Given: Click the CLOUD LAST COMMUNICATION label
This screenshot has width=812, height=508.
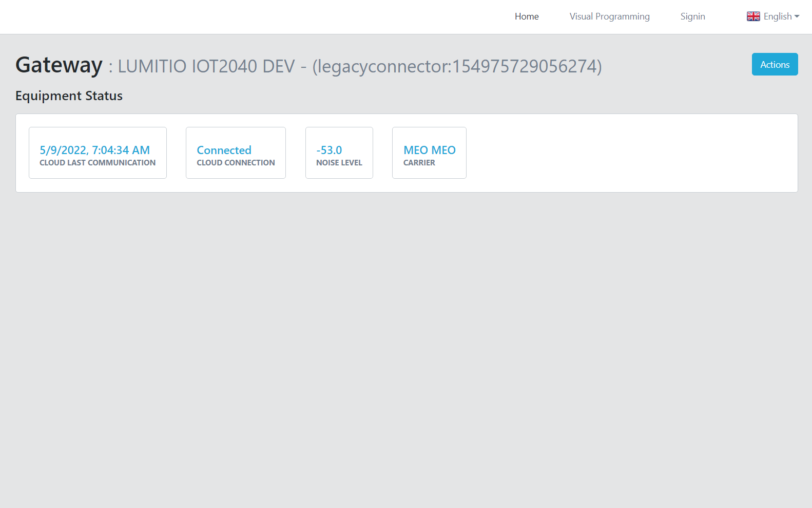Looking at the screenshot, I should point(98,163).
